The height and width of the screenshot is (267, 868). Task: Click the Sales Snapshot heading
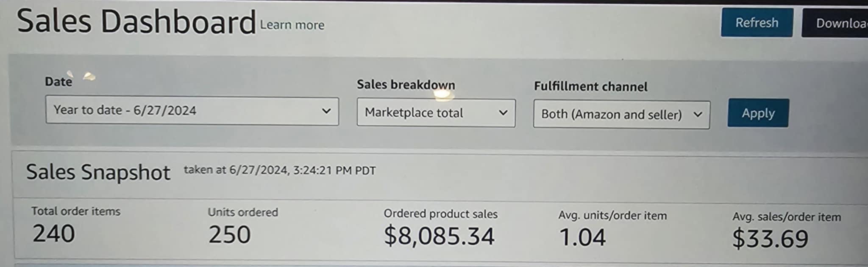tap(98, 171)
